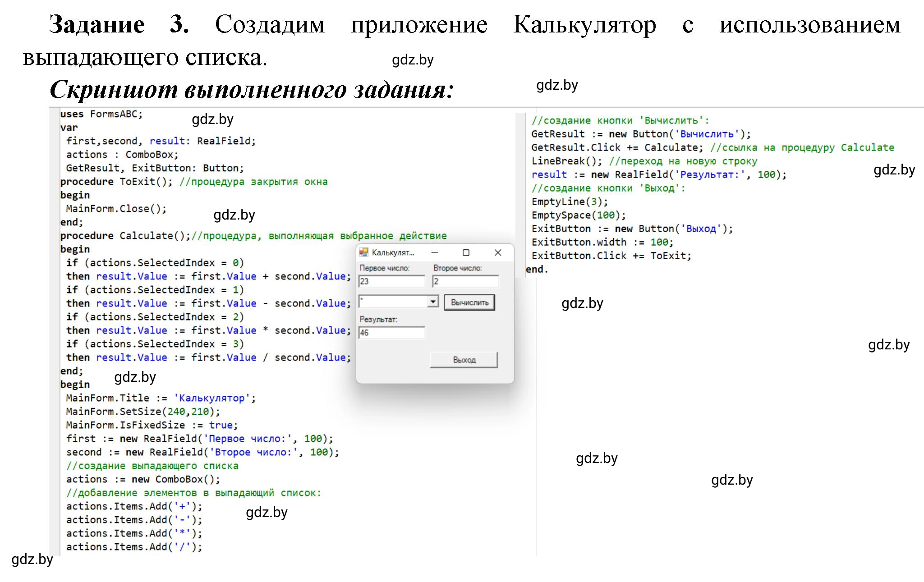Click the 'actions : ComboBox;' code line
Screen dimensions: 924x582
pos(122,155)
